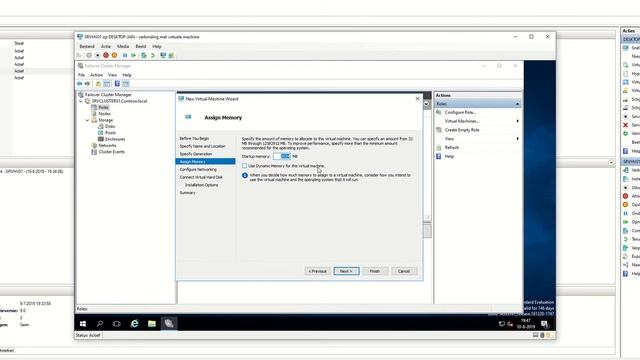Collapse the Storage tree node

point(87,120)
